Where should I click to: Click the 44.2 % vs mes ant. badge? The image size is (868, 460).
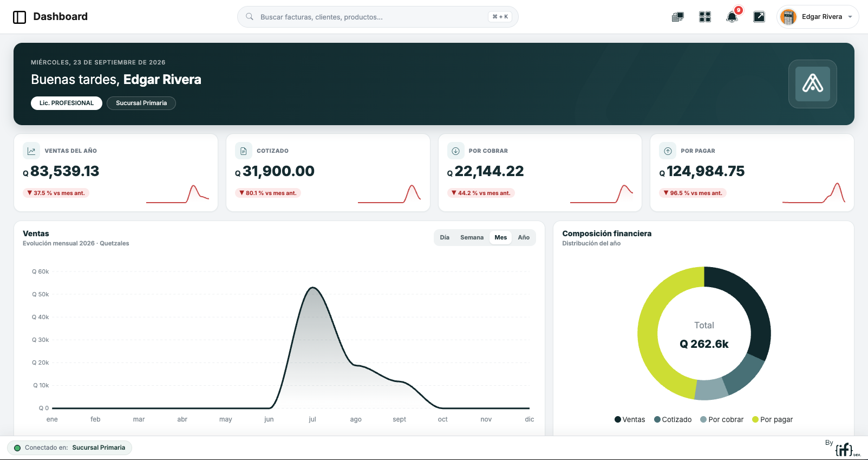coord(480,193)
